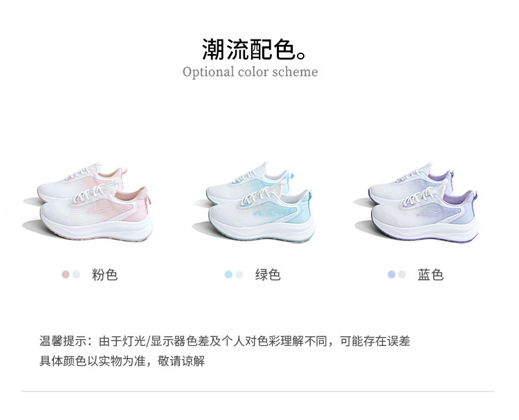Viewport: 519px width, 420px height.
Task: Click the 温馨提示 notice text line
Action: point(225,341)
